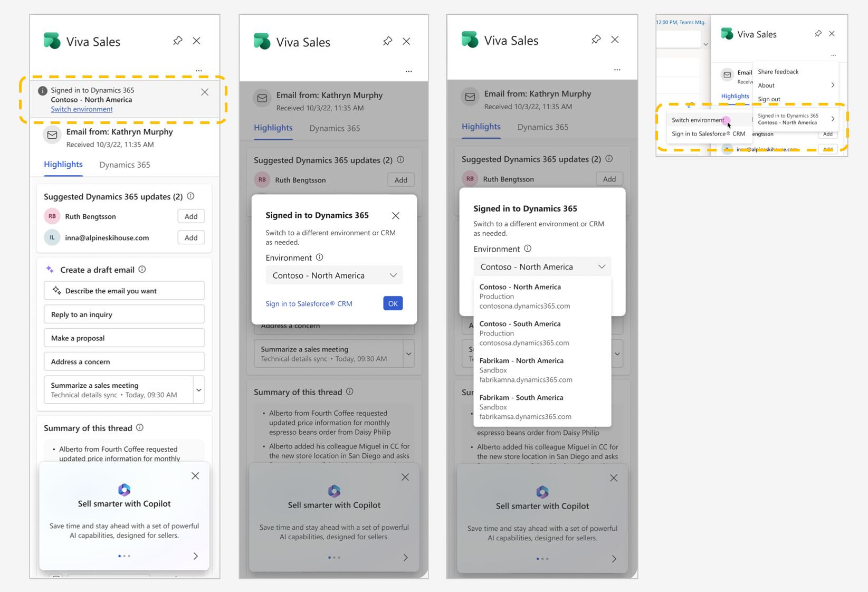The image size is (868, 592).
Task: Click the info icon beside Create a draft email
Action: click(142, 270)
